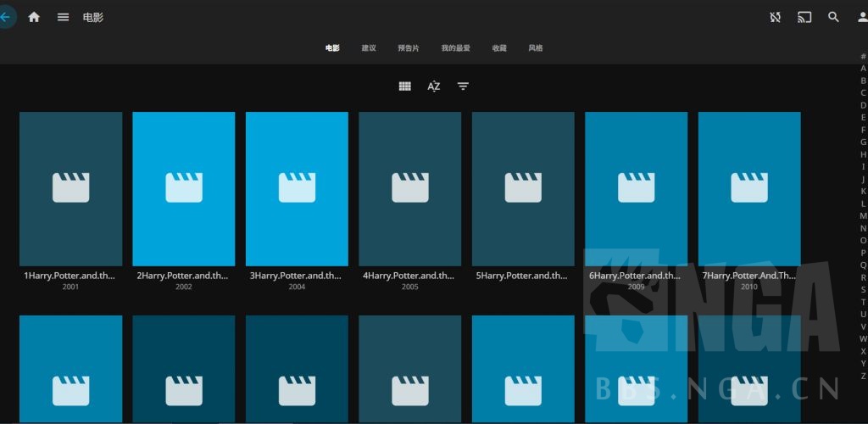Select the 电影 tab
The height and width of the screenshot is (424, 868).
[x=332, y=48]
